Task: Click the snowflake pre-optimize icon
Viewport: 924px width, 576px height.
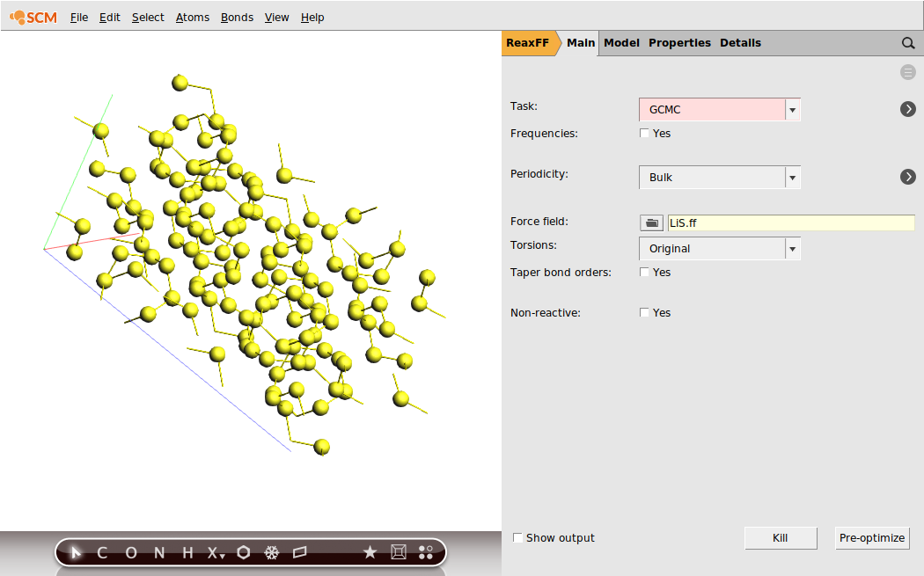Action: click(x=272, y=552)
